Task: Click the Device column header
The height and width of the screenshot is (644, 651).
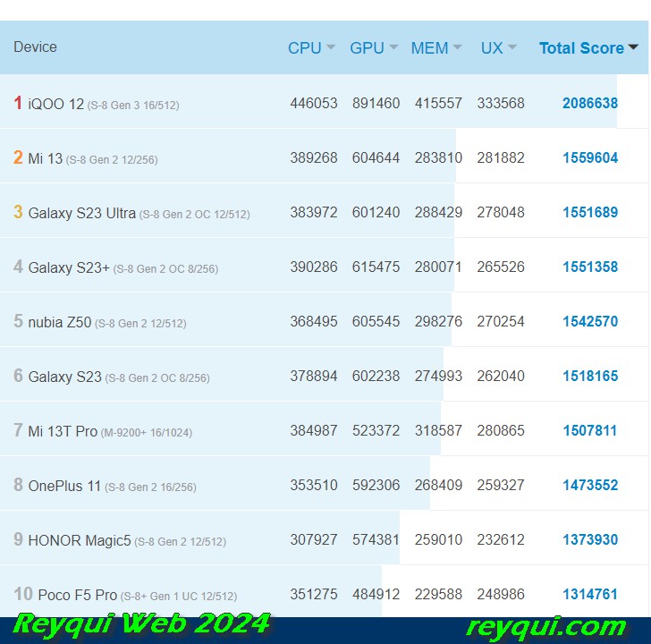Action: pyautogui.click(x=35, y=47)
